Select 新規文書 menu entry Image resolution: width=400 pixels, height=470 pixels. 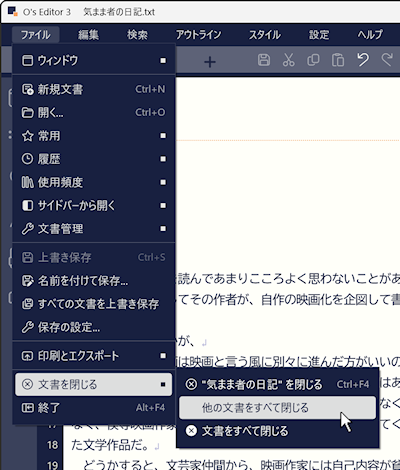tap(94, 89)
